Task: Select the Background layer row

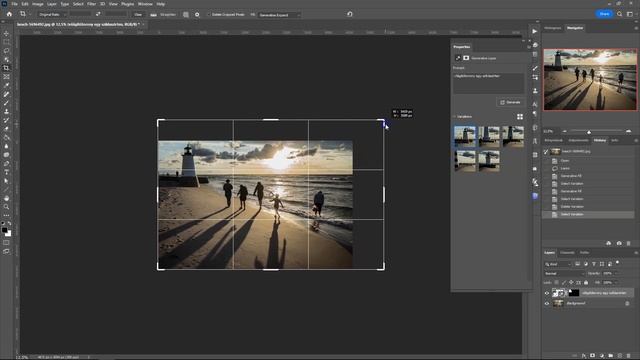Action: click(x=588, y=304)
